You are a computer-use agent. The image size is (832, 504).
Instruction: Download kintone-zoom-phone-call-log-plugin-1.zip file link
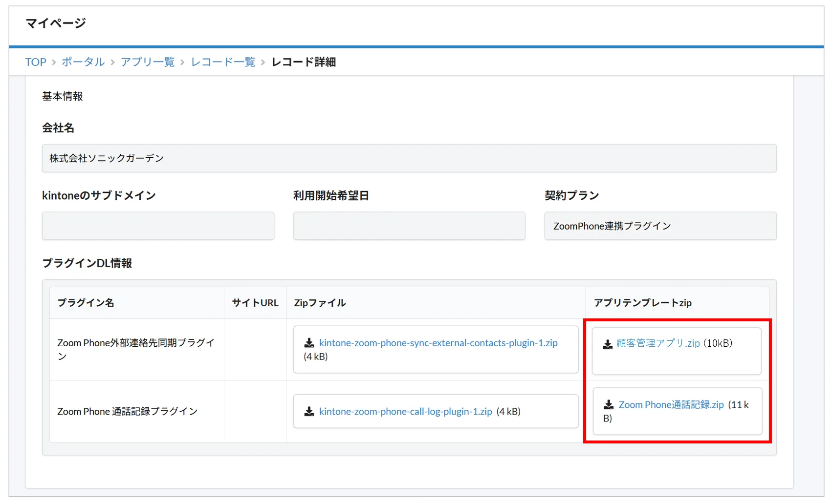tap(405, 412)
